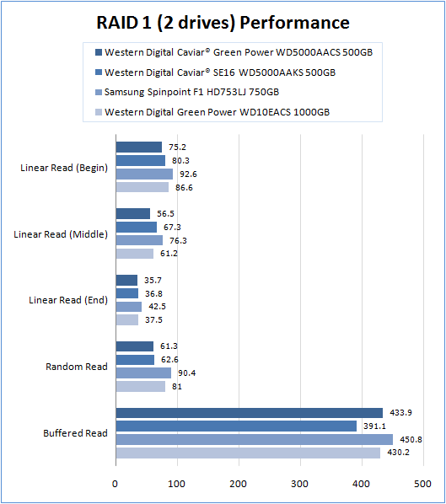The width and height of the screenshot is (446, 504).
Task: Click the bar labeled 35.7
Action: 126,281
